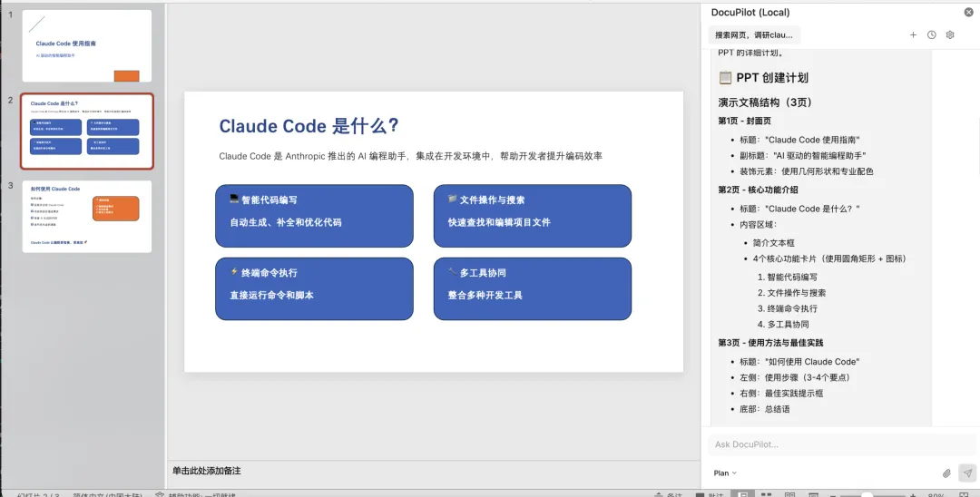The image size is (980, 497).
Task: Click bullet '4个核心功能卡片' line
Action: click(x=829, y=258)
